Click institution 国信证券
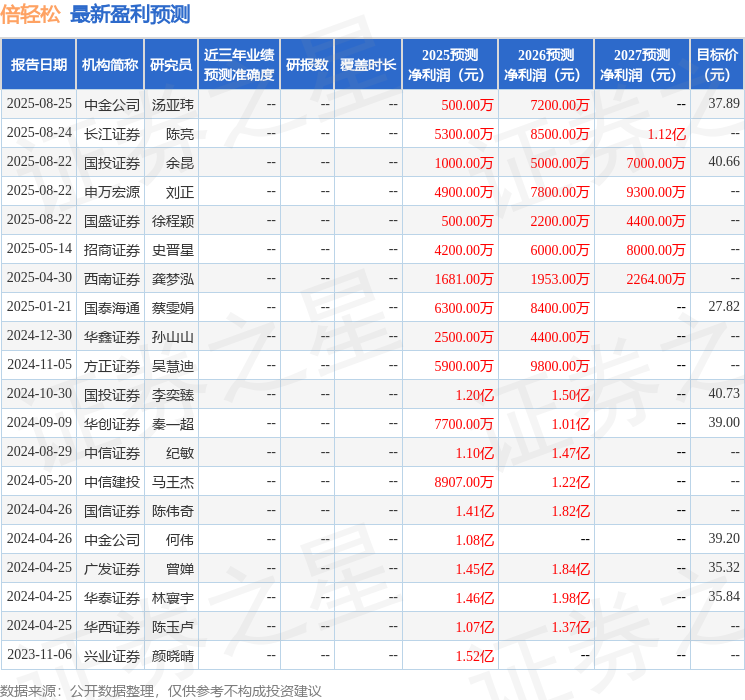This screenshot has height=700, width=745. (x=112, y=511)
